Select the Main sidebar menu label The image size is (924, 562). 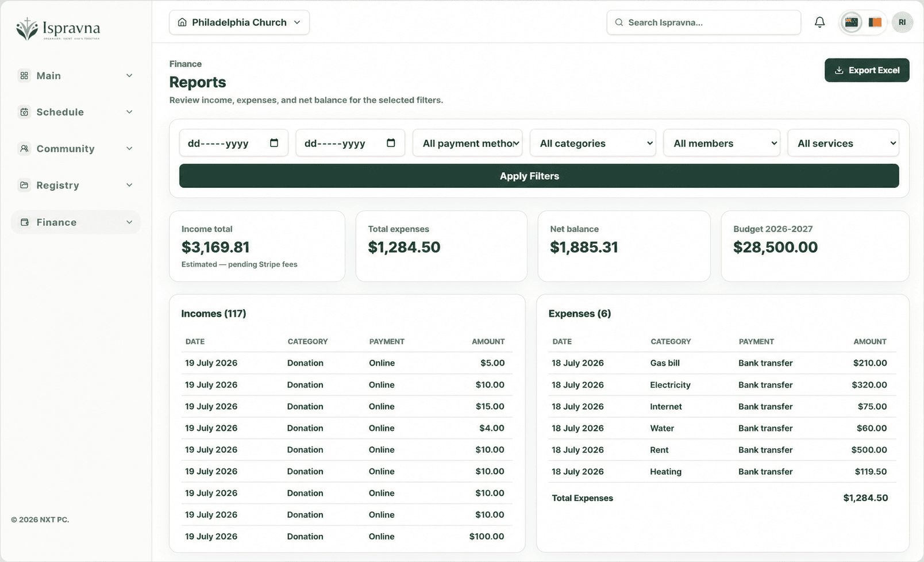point(49,75)
